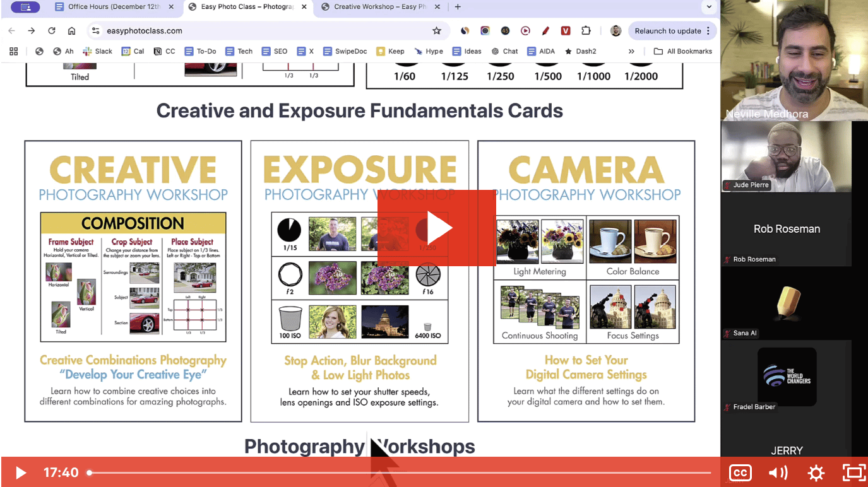The width and height of the screenshot is (868, 487).
Task: Close the Office Hours tab
Action: [171, 7]
